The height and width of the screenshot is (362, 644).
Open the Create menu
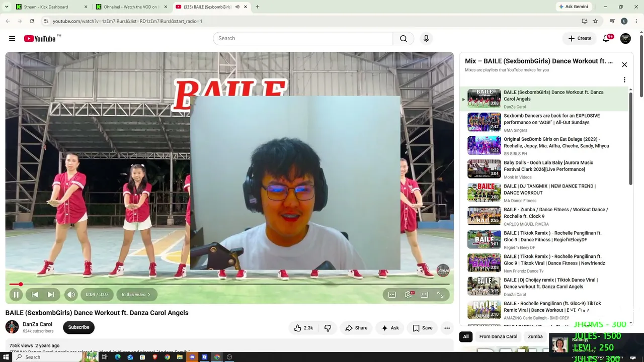click(x=580, y=39)
